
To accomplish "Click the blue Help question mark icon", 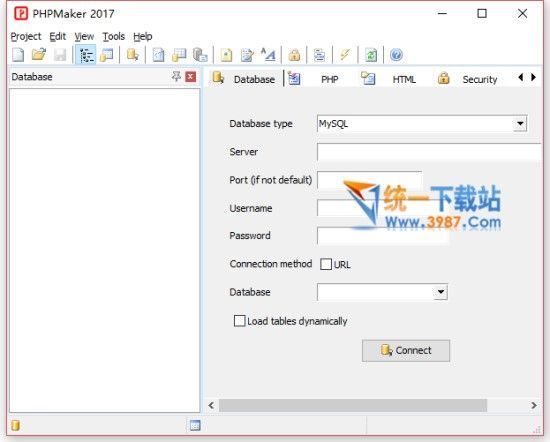I will (x=396, y=55).
